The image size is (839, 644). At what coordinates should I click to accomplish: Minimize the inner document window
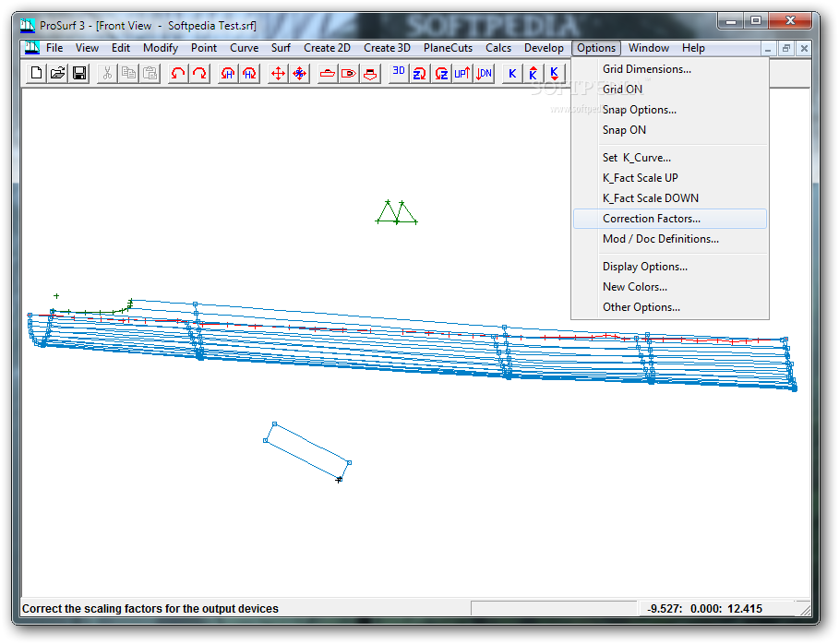coord(768,48)
